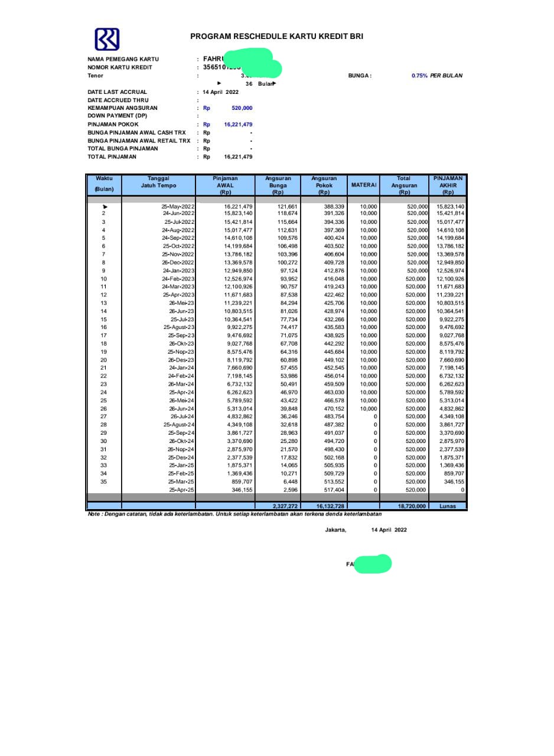This screenshot has height=756, width=554.
Task: Select interest installment "2,596" in the last row
Action: [291, 490]
